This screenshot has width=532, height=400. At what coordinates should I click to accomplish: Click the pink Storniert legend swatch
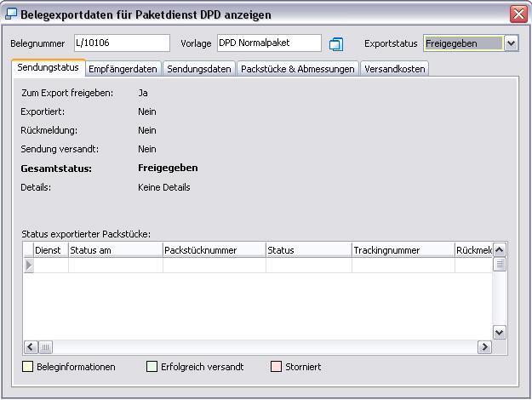275,367
